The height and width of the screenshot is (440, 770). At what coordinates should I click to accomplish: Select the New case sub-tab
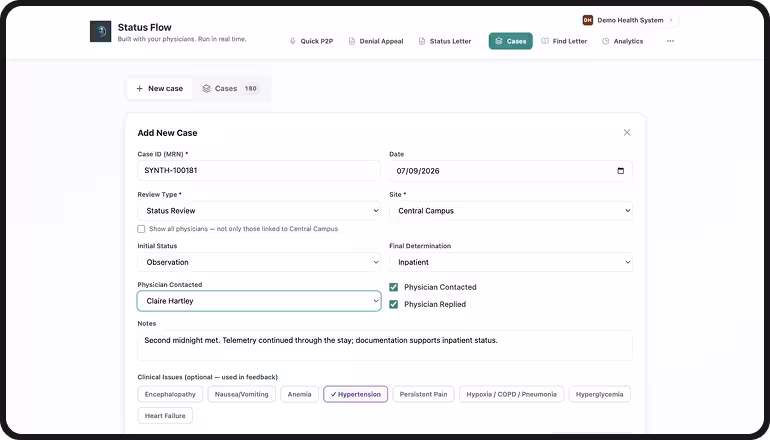[x=160, y=88]
